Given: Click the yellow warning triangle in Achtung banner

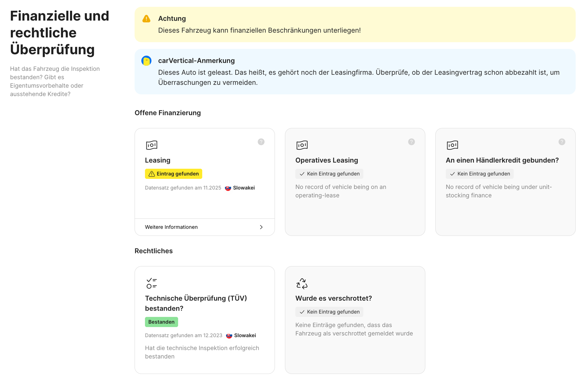Looking at the screenshot, I should (x=146, y=19).
